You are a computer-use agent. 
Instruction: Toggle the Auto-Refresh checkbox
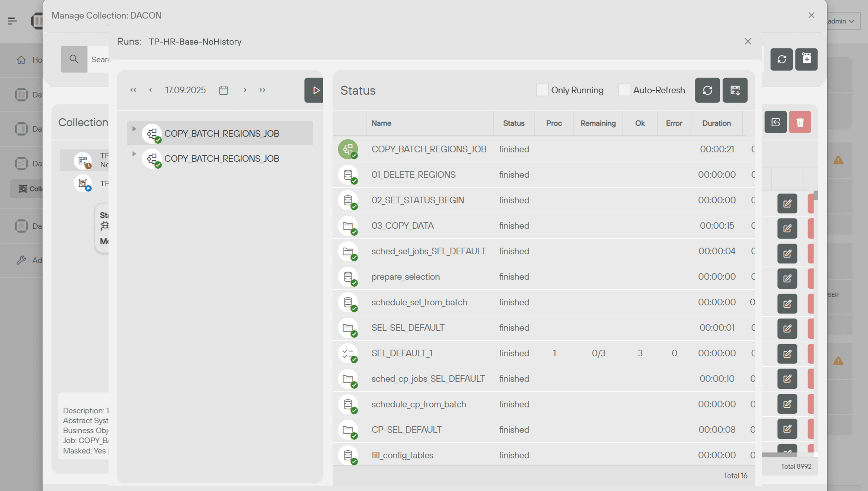click(624, 90)
